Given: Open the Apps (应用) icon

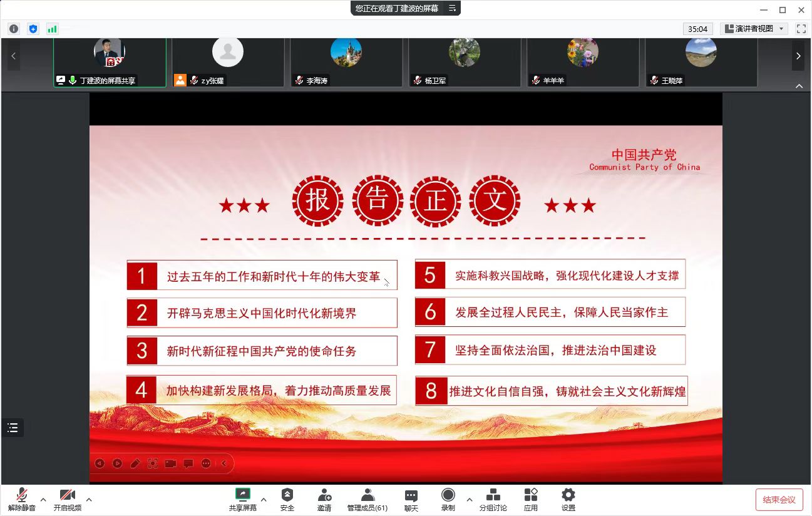Looking at the screenshot, I should (530, 499).
